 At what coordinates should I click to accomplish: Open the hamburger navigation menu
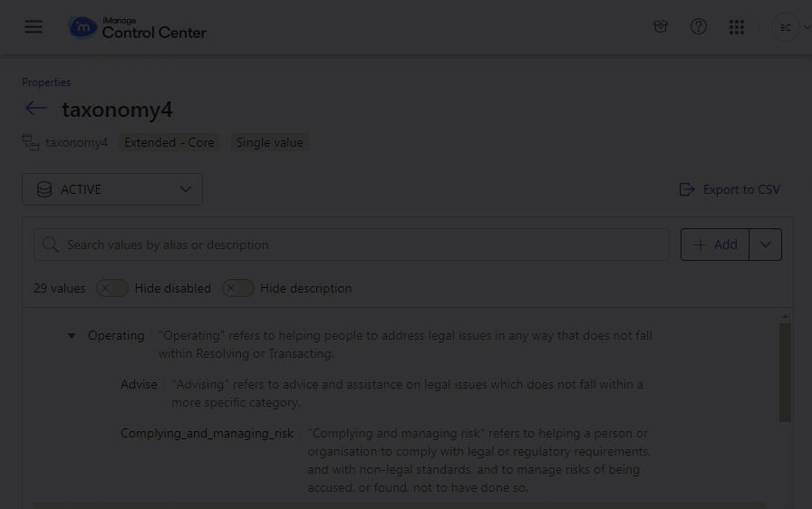point(34,26)
